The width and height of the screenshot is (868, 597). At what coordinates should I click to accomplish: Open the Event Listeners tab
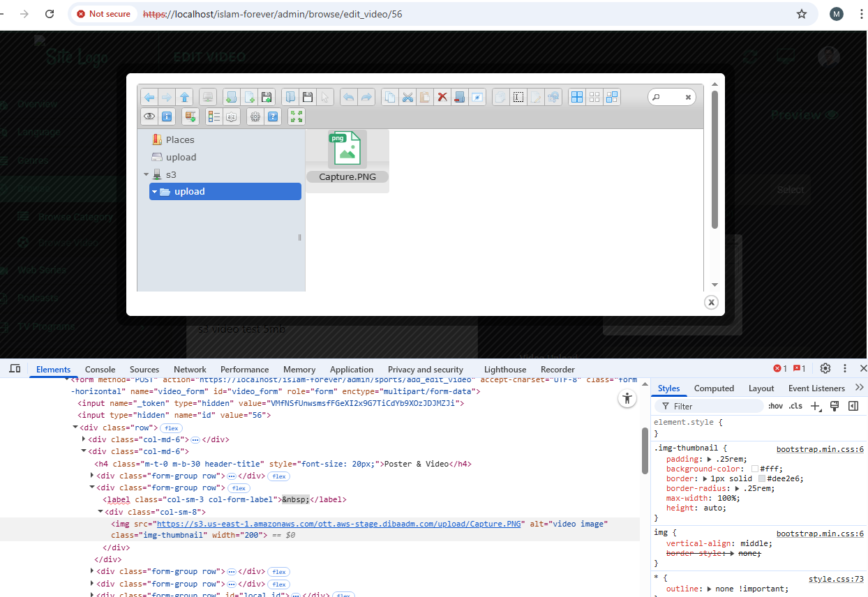[816, 388]
